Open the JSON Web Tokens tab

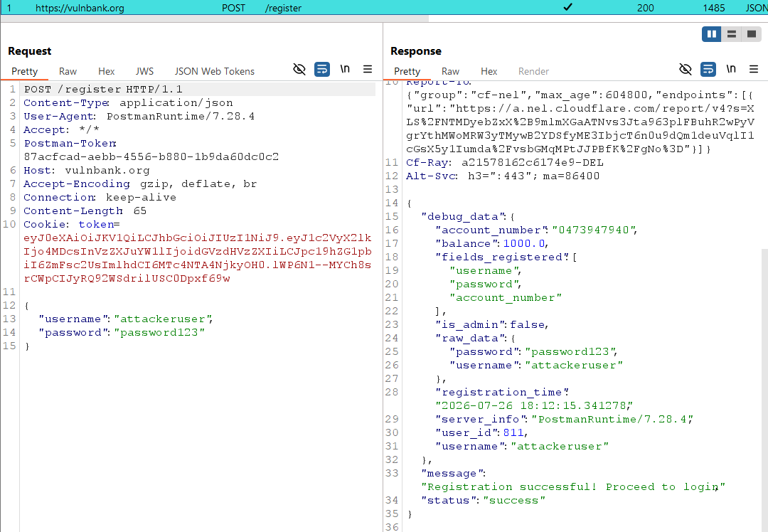point(215,72)
